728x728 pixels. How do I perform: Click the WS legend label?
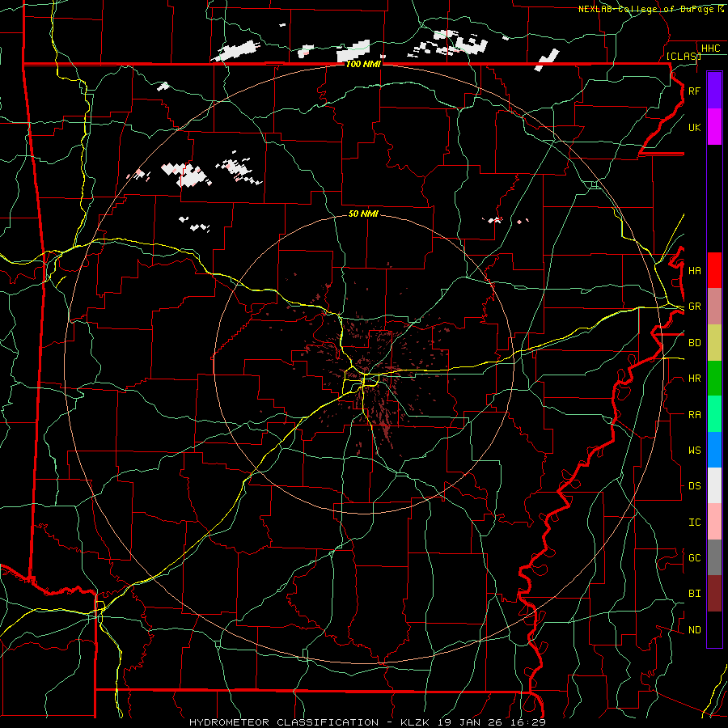pos(695,450)
